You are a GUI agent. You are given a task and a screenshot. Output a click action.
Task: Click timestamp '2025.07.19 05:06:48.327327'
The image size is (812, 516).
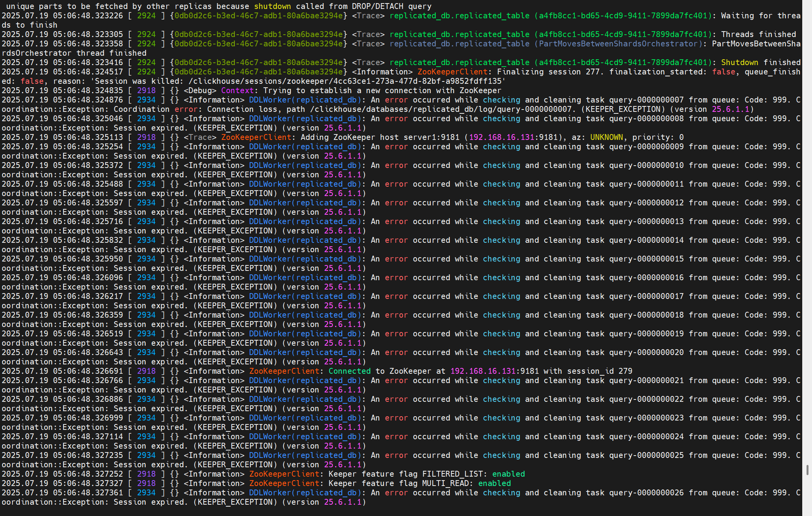(62, 483)
